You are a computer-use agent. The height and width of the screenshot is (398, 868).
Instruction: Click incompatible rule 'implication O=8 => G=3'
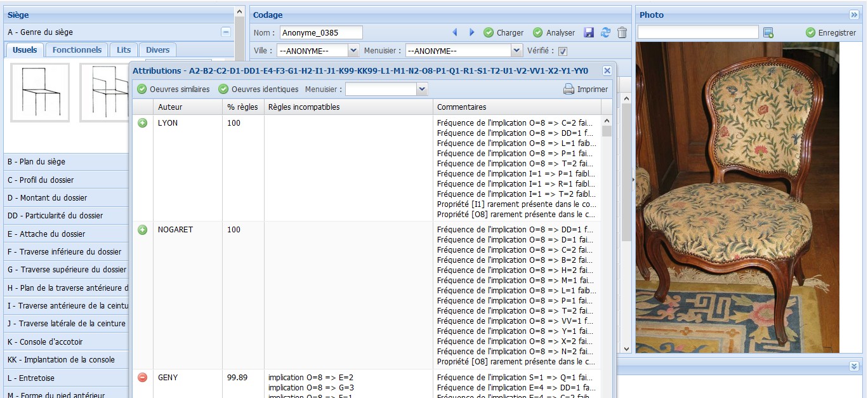pyautogui.click(x=311, y=388)
